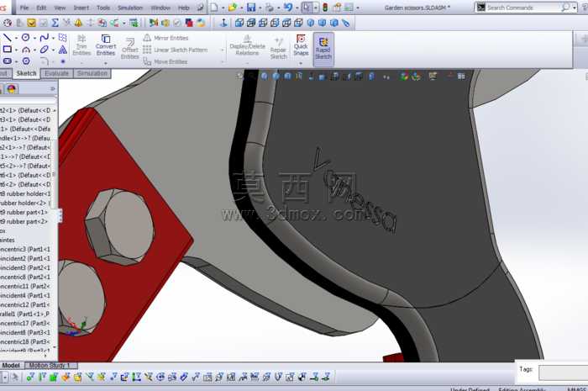Click Offset Entities
588x391 pixels.
click(x=129, y=49)
